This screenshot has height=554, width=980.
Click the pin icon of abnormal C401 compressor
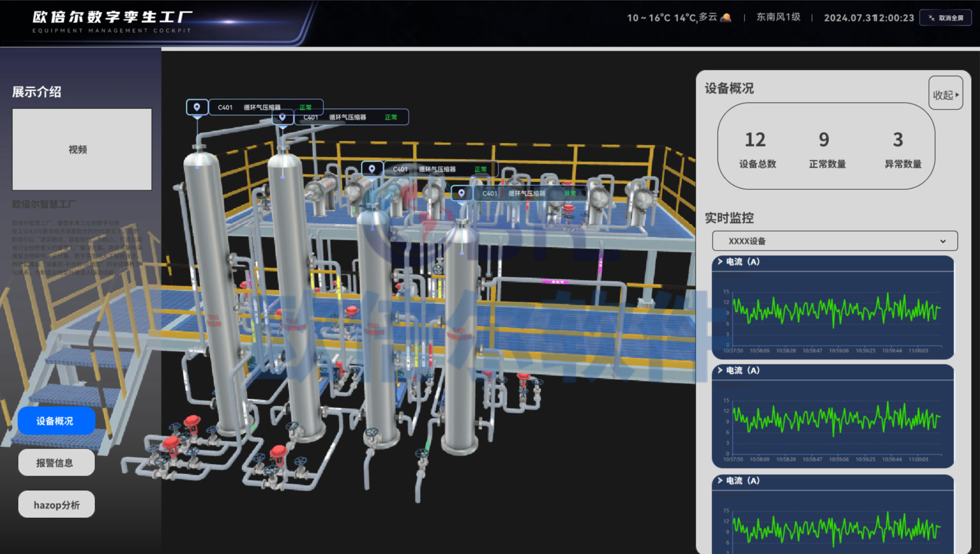(x=461, y=193)
